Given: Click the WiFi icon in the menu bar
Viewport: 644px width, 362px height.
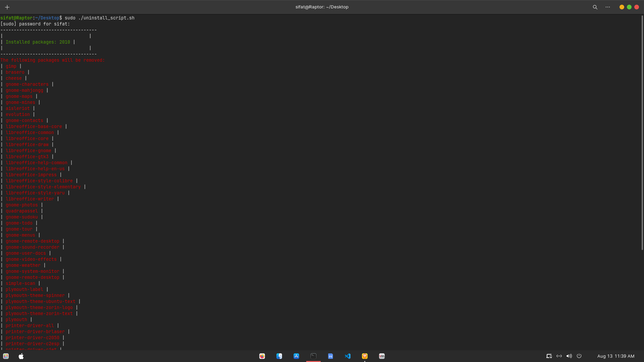Looking at the screenshot, I should (x=559, y=356).
